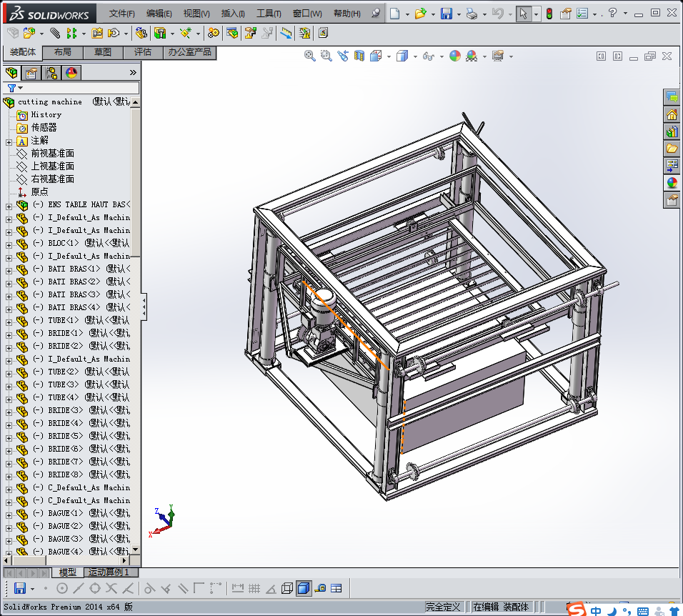Viewport: 683px width, 616px height.
Task: Click the 完全定义 status bar text
Action: 442,607
